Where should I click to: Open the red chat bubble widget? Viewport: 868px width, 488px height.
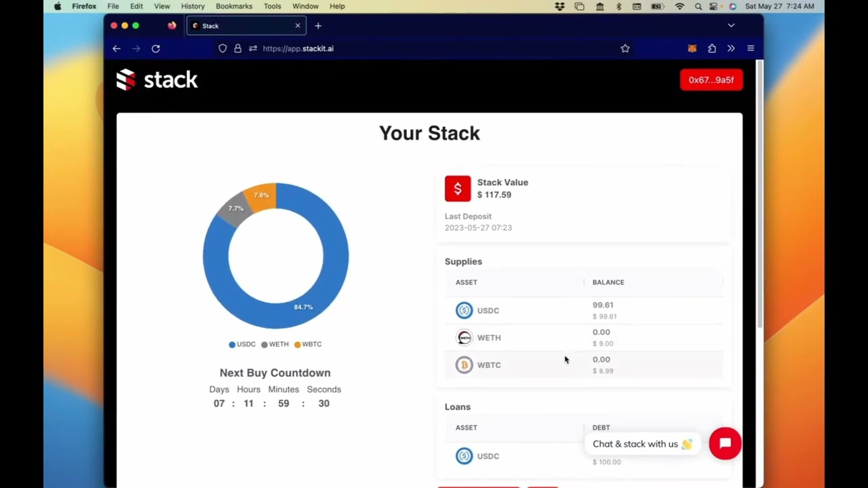coord(725,443)
